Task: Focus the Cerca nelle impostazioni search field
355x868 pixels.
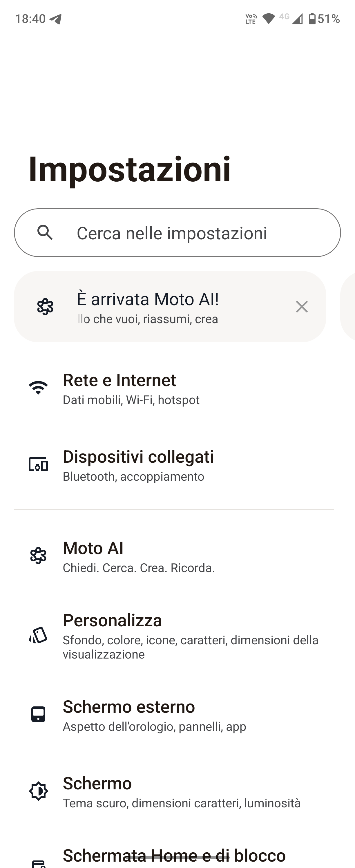Action: (x=178, y=232)
